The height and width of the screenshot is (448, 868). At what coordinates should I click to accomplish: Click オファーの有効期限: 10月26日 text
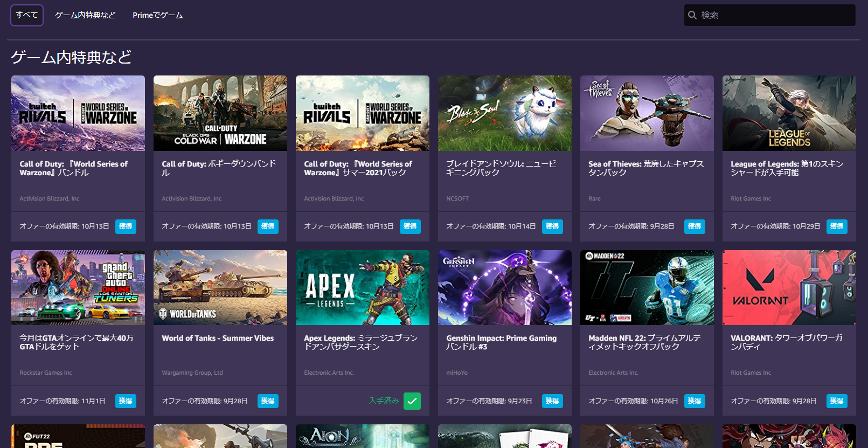[633, 401]
